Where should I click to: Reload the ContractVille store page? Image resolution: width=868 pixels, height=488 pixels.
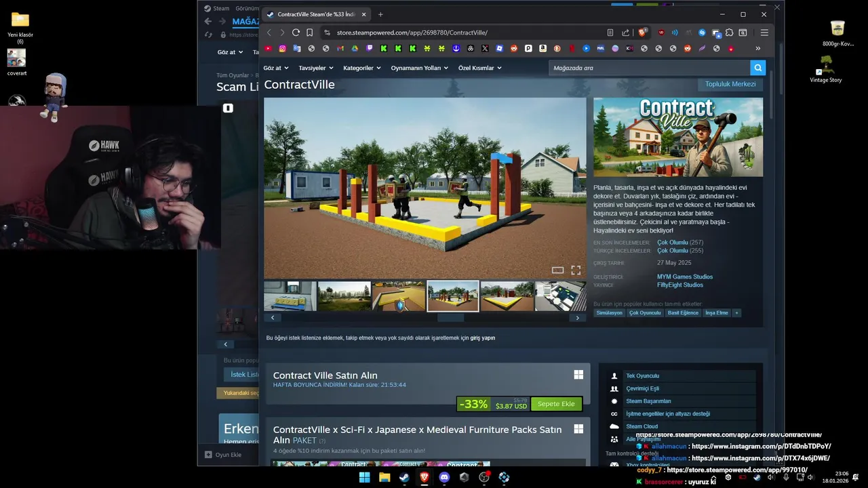tap(296, 33)
